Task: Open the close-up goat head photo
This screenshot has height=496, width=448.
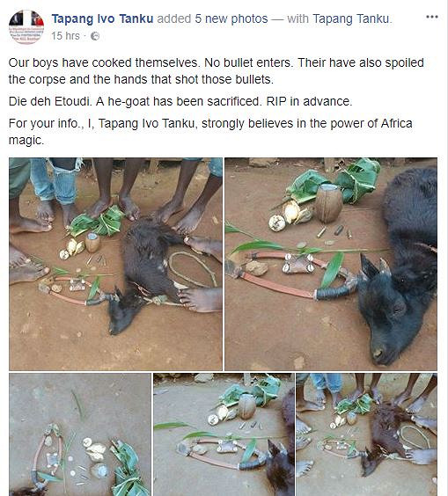Action: [331, 264]
